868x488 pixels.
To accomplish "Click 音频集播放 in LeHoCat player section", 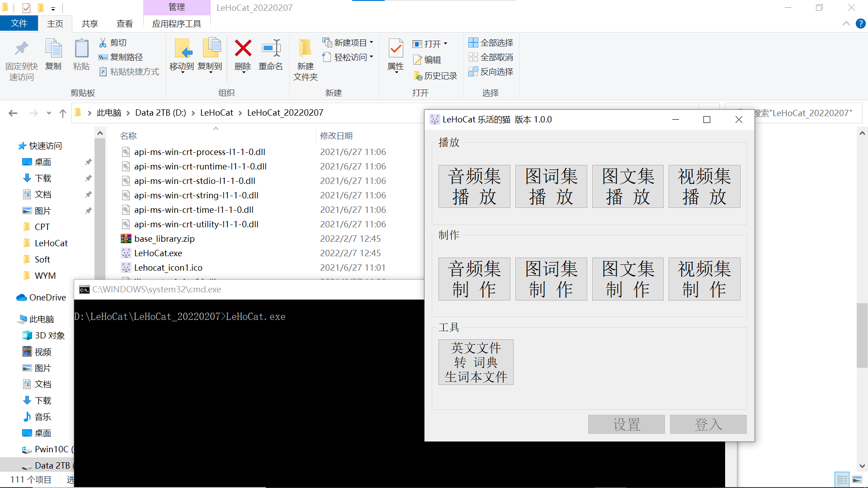I will 474,186.
